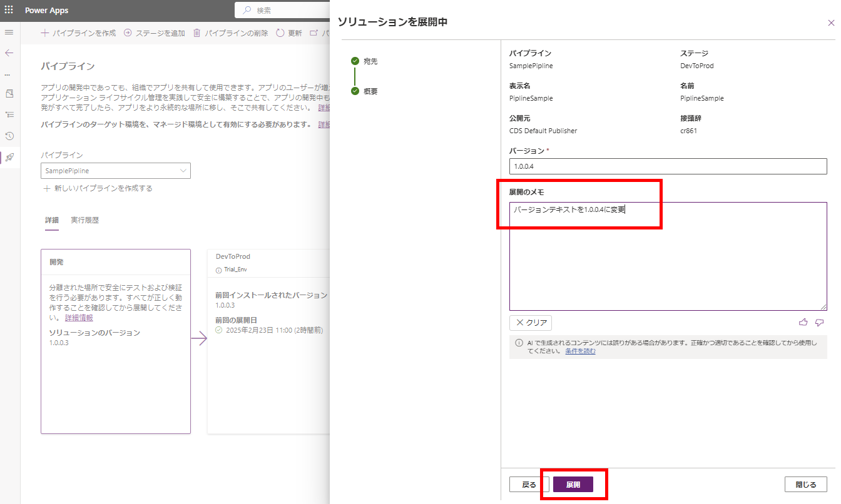Open the Objects list icon in sidebar
Viewport: 841px width, 504px height.
(x=9, y=114)
